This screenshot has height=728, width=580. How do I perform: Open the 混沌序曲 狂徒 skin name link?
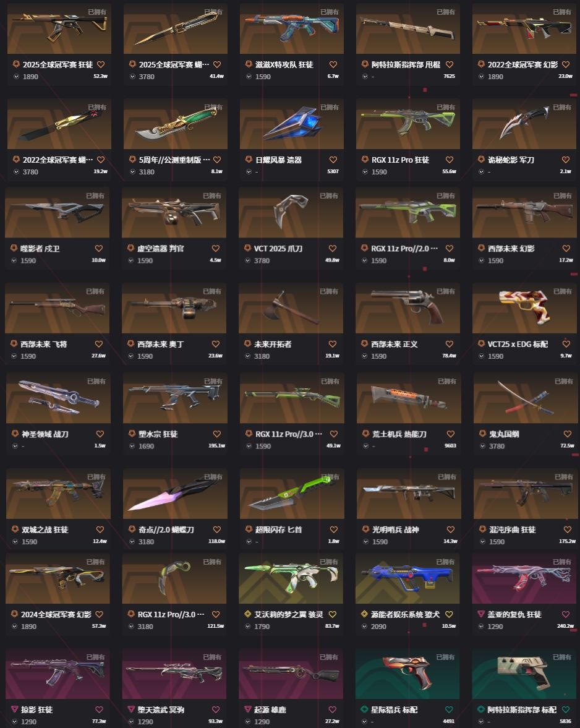(512, 529)
